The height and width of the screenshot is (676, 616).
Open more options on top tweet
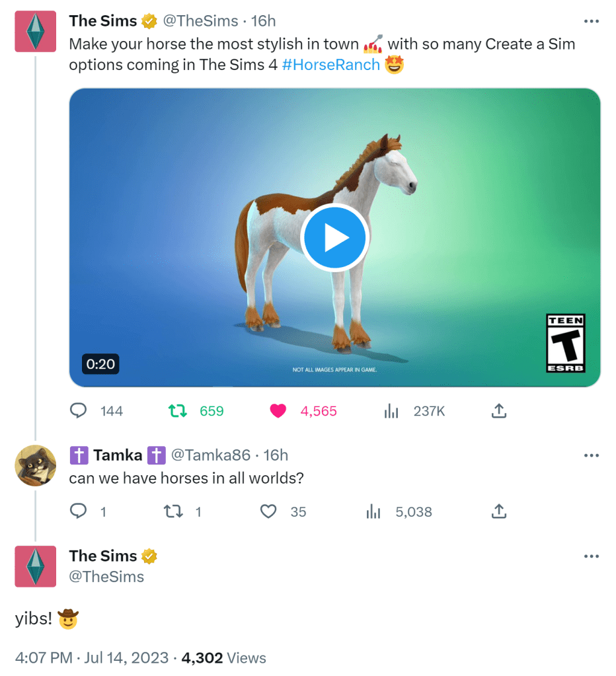(591, 21)
